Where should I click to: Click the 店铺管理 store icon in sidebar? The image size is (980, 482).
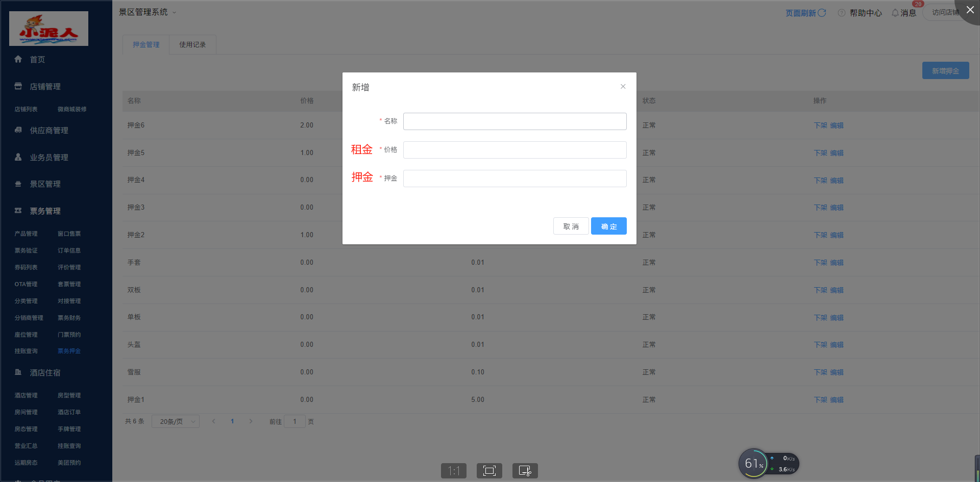pos(18,86)
